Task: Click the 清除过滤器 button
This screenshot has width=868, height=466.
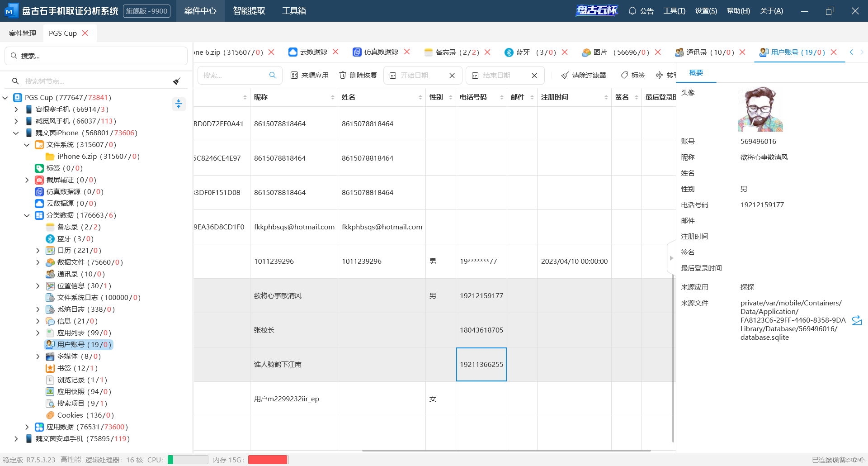Action: click(584, 75)
